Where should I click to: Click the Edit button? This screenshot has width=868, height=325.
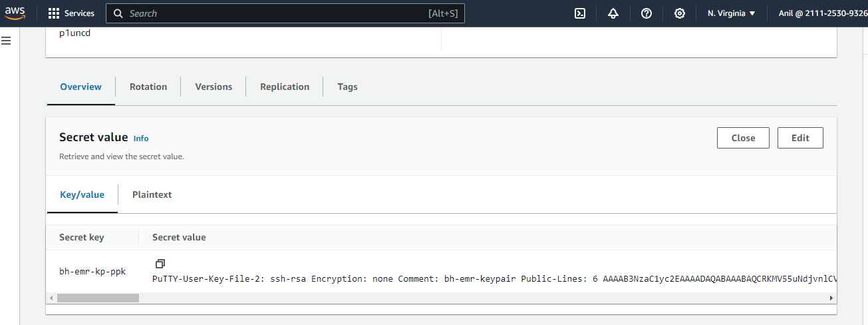(x=800, y=138)
